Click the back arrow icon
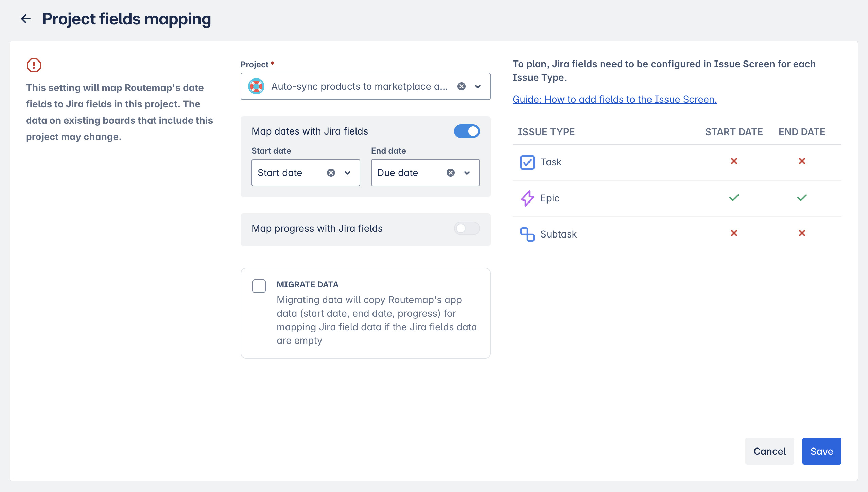 26,19
